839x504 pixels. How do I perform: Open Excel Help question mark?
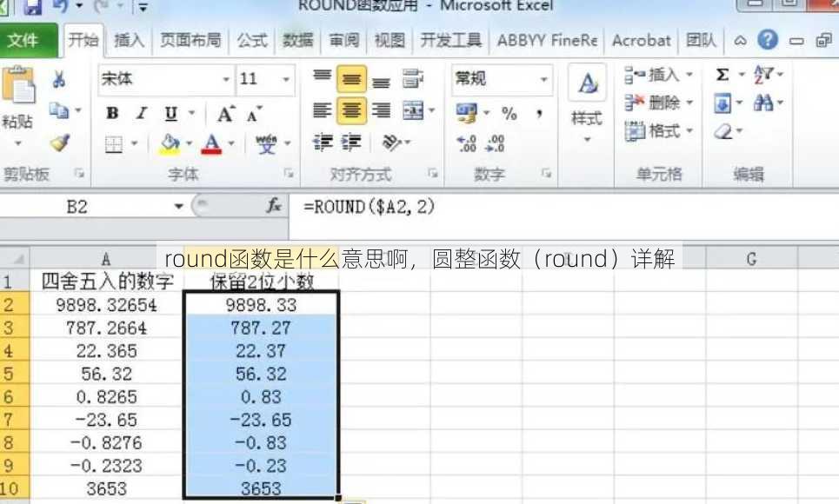[x=768, y=40]
